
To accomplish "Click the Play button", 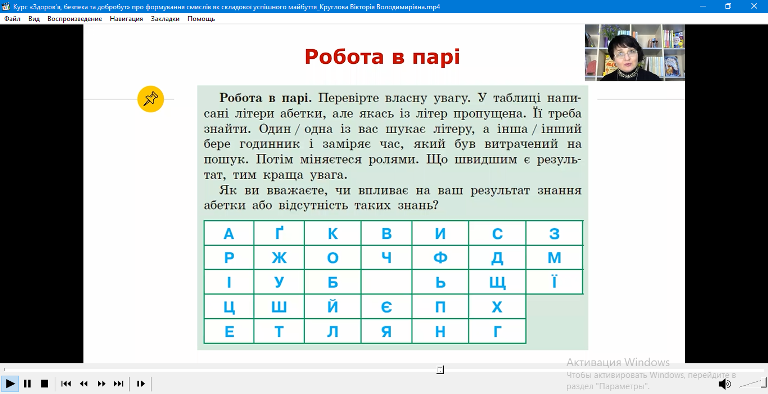I will click(x=10, y=384).
